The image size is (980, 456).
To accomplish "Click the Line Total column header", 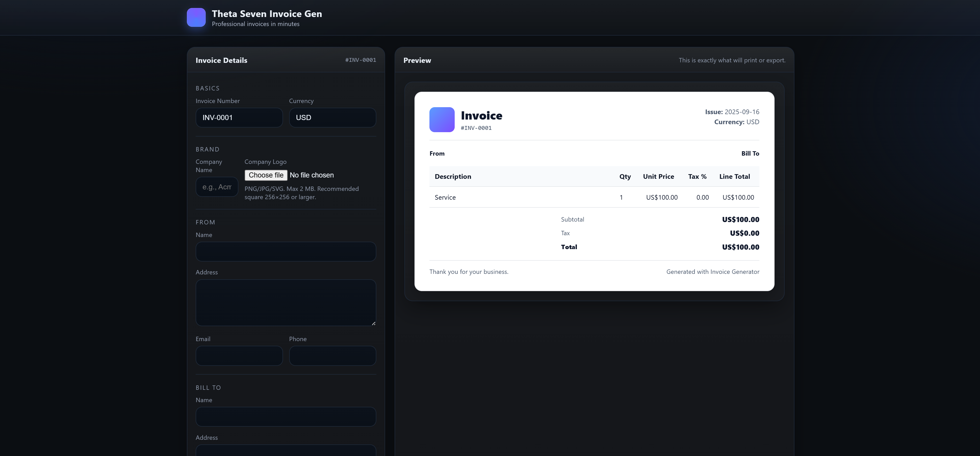I will pos(734,176).
